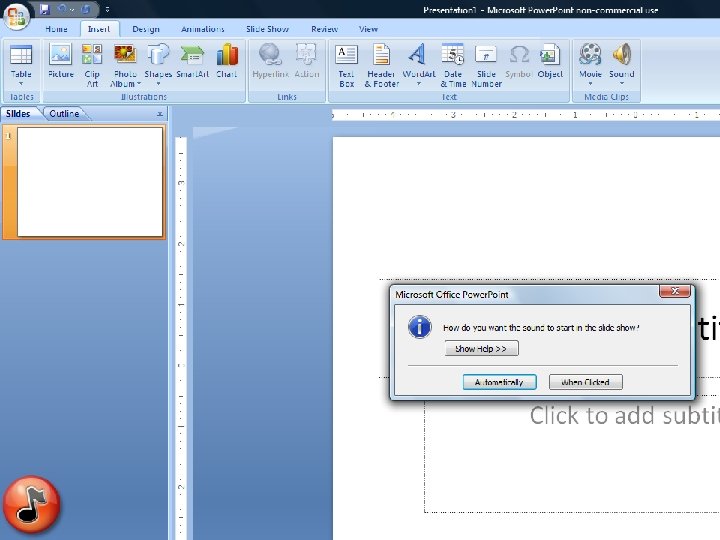Viewport: 720px width, 540px height.
Task: Create a Photo Album
Action: pos(125,65)
